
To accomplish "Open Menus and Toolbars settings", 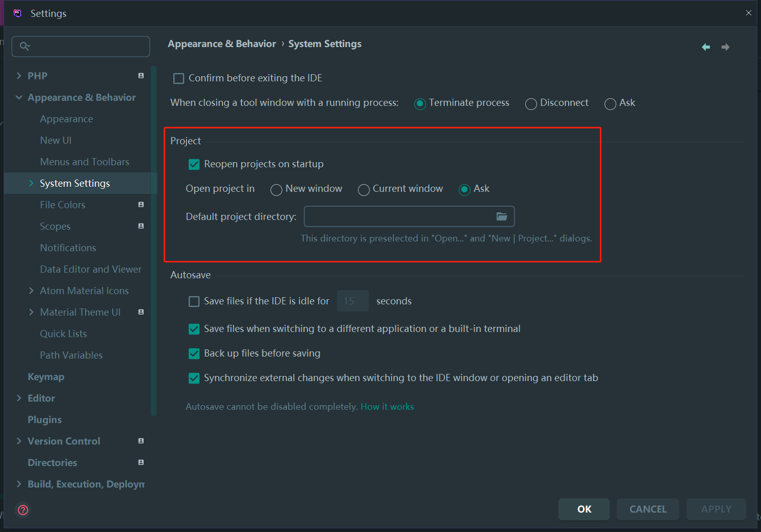I will (84, 162).
